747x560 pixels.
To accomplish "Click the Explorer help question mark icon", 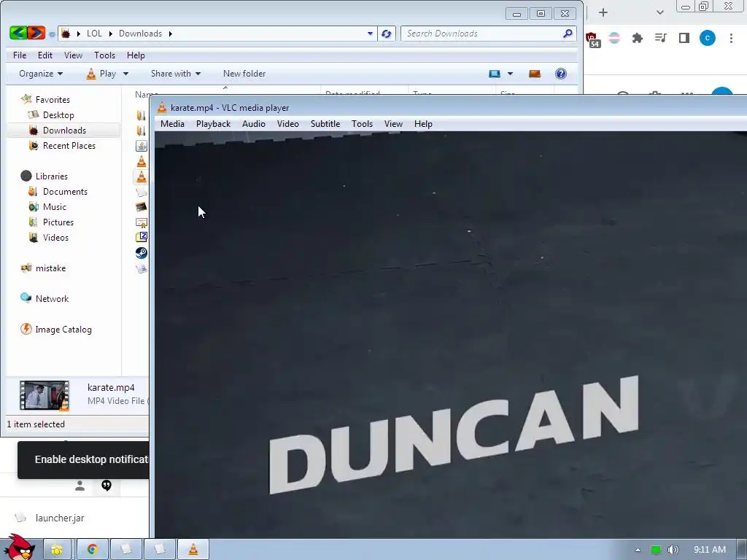I will 561,74.
